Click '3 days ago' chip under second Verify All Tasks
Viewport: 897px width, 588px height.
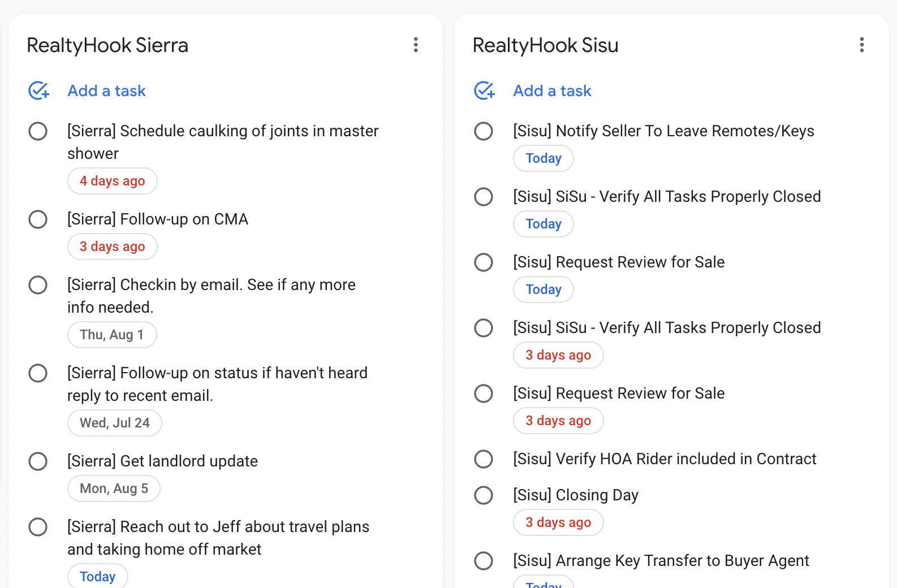click(558, 355)
